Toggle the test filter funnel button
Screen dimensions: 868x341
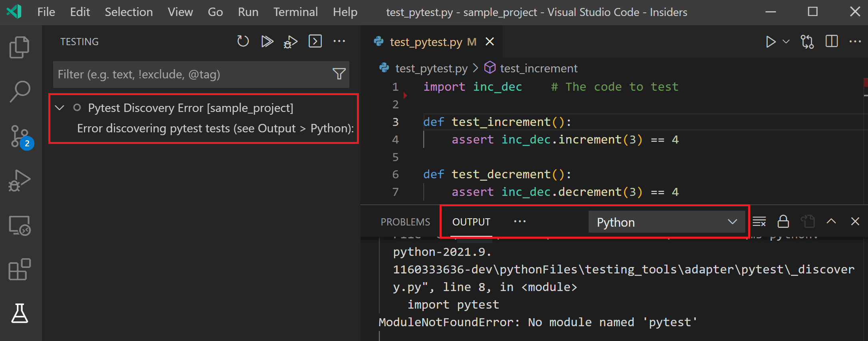339,74
